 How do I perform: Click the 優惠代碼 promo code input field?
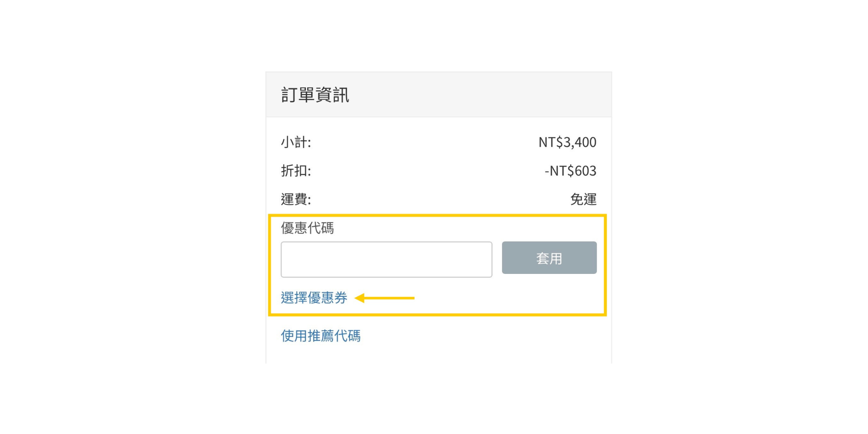click(x=386, y=260)
